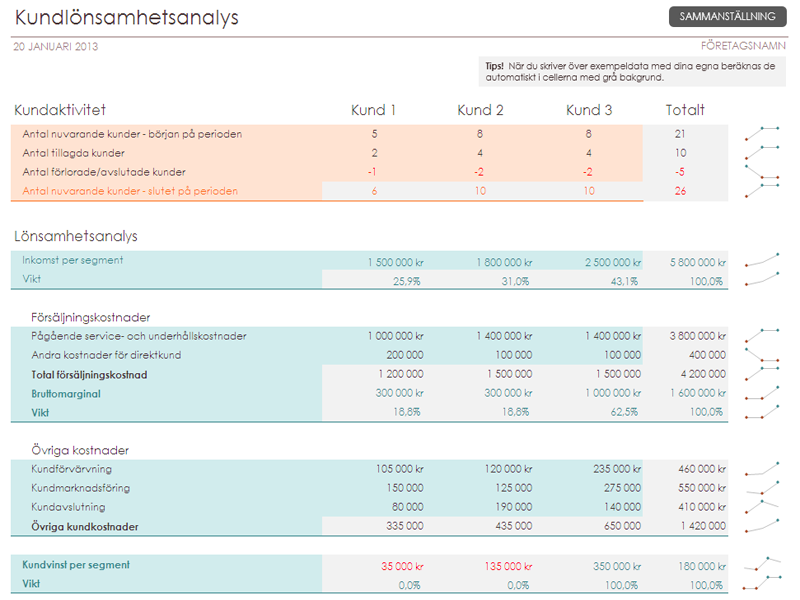
Task: Click the SAMMANSTÄLLNING button
Action: point(727,16)
